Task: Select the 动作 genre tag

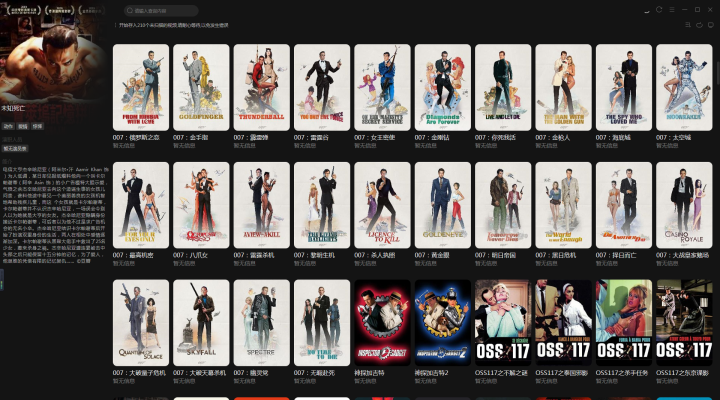Action: [x=8, y=127]
